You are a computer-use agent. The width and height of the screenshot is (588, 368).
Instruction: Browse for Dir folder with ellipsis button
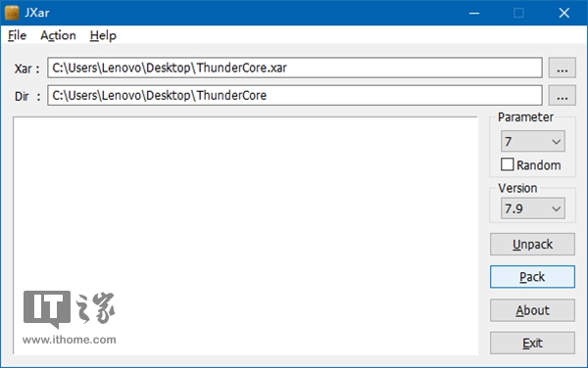tap(563, 96)
